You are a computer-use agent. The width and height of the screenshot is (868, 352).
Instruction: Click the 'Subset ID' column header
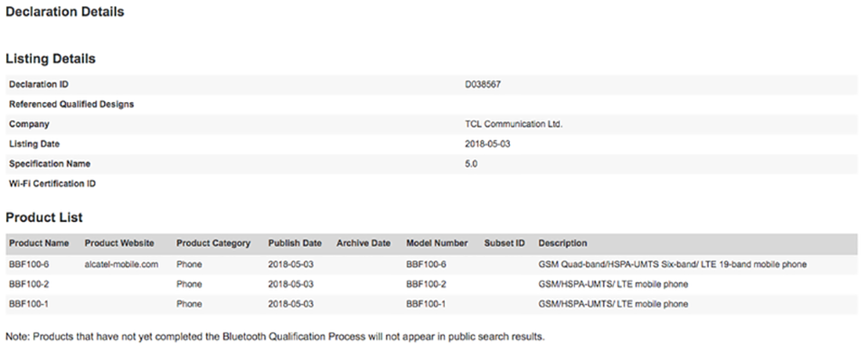(505, 243)
